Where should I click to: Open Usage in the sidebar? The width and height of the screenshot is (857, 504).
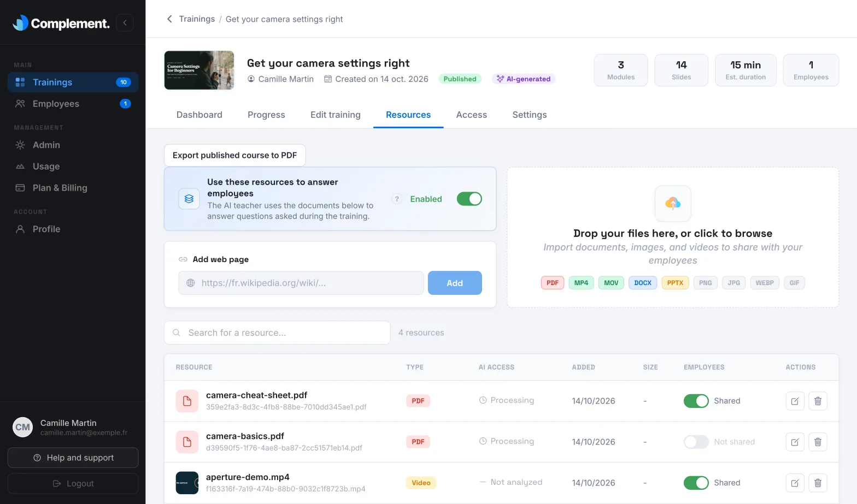point(73,167)
